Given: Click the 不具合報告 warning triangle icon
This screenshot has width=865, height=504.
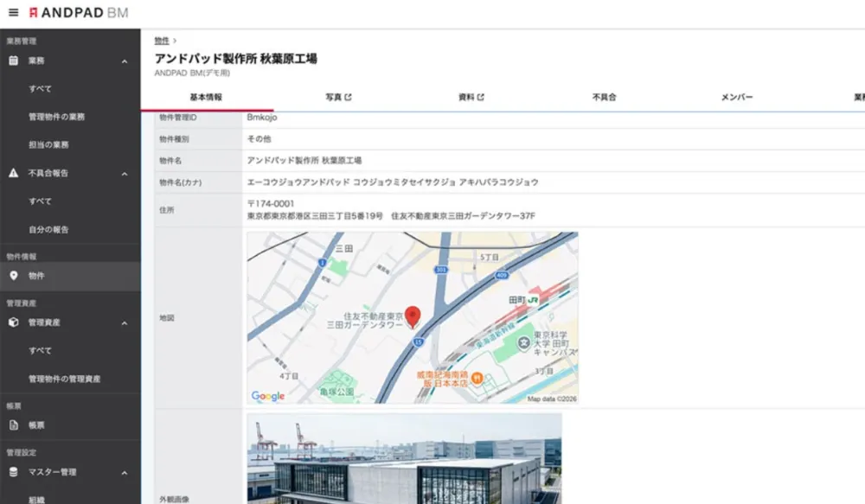Looking at the screenshot, I should 14,173.
